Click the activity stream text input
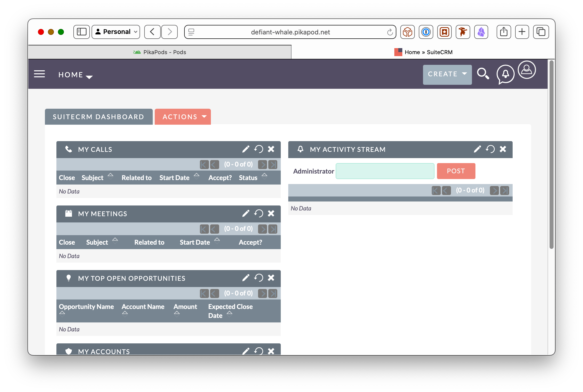 (x=385, y=171)
